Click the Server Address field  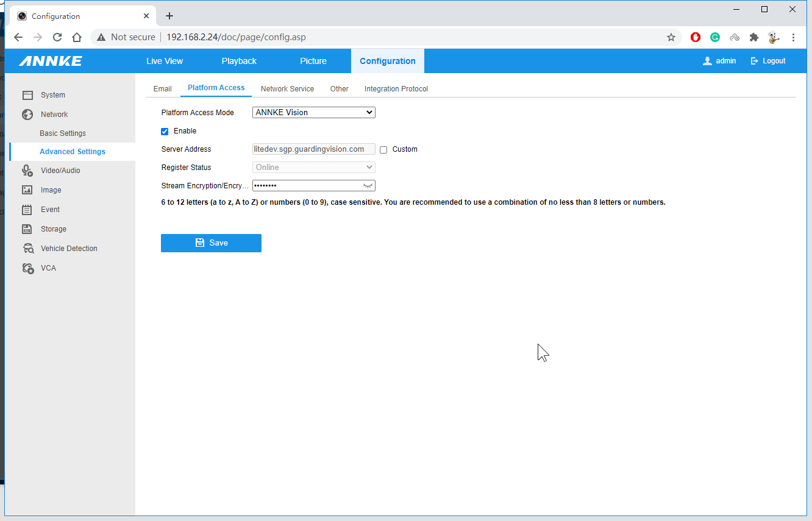coord(314,149)
